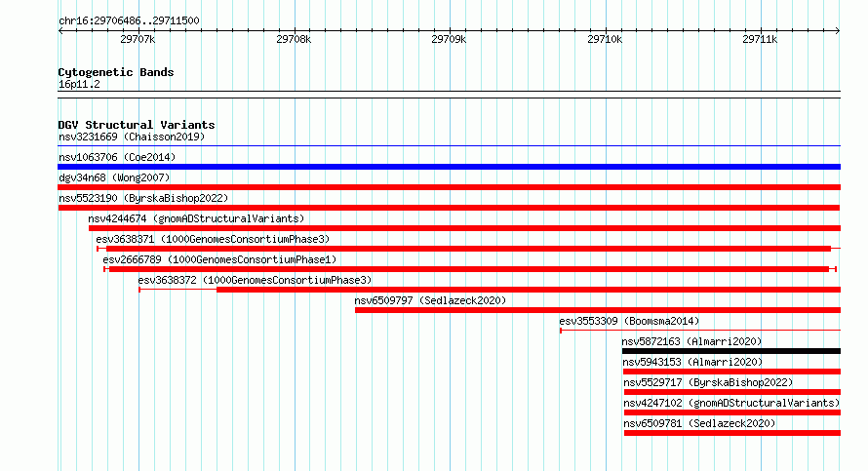
Task: Click the 29707k ruler marker
Action: tap(138, 39)
